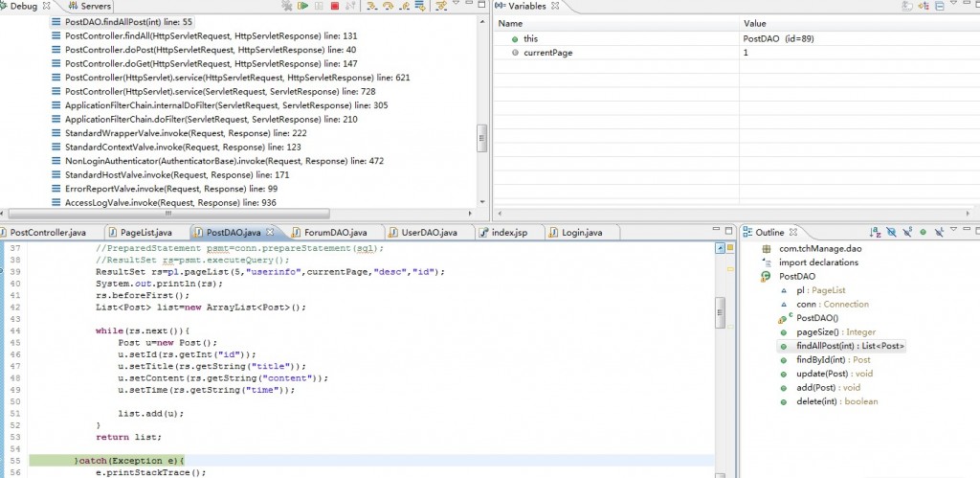The width and height of the screenshot is (980, 478).
Task: Click the code editor vertical scrollbar
Action: click(722, 311)
